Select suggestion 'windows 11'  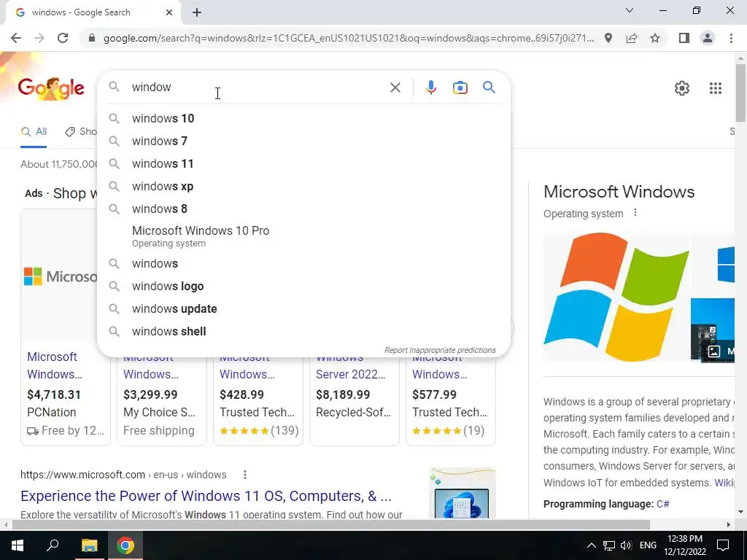point(303,164)
